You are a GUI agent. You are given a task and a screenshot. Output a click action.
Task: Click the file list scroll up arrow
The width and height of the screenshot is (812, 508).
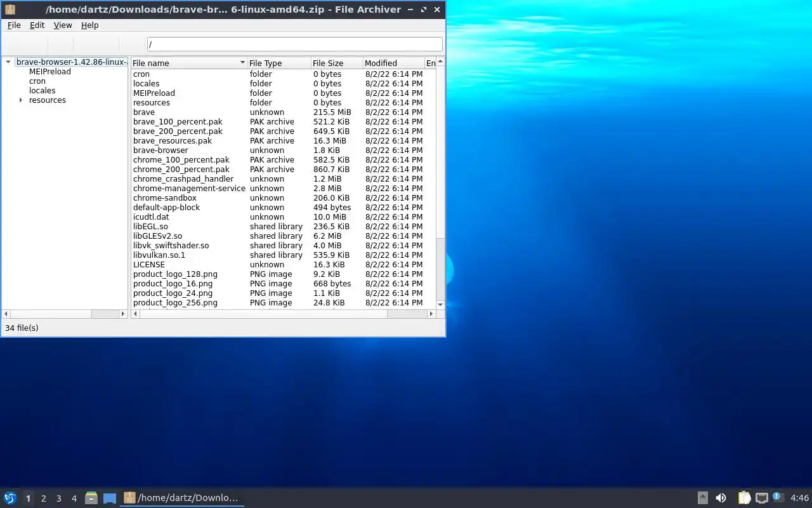tap(440, 62)
